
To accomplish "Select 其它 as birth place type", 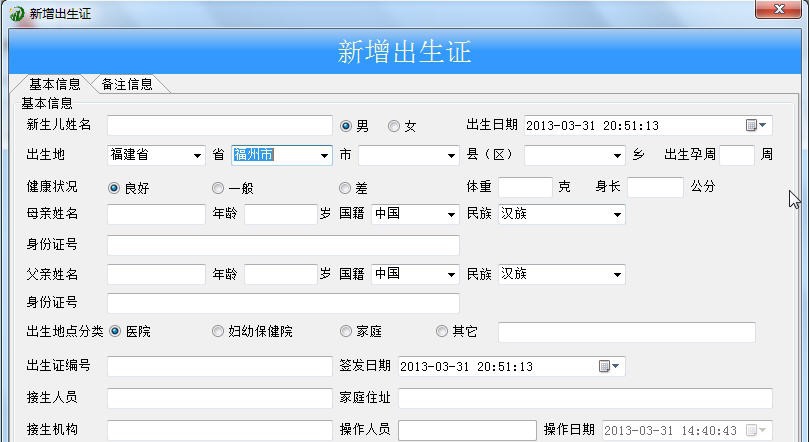I will pyautogui.click(x=442, y=331).
